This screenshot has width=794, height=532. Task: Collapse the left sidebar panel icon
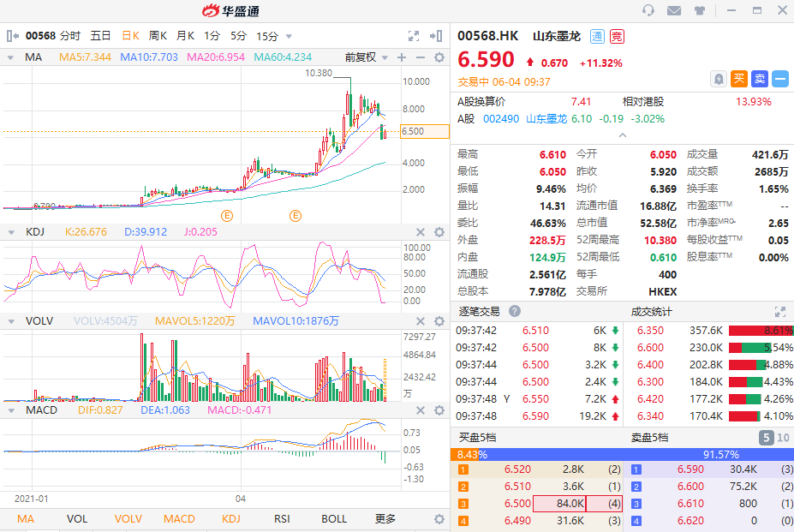coord(13,36)
